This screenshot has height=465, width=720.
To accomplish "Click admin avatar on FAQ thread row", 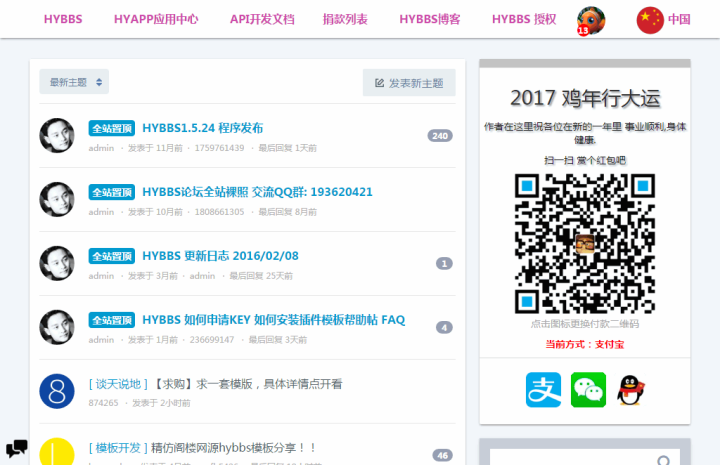I will [57, 327].
